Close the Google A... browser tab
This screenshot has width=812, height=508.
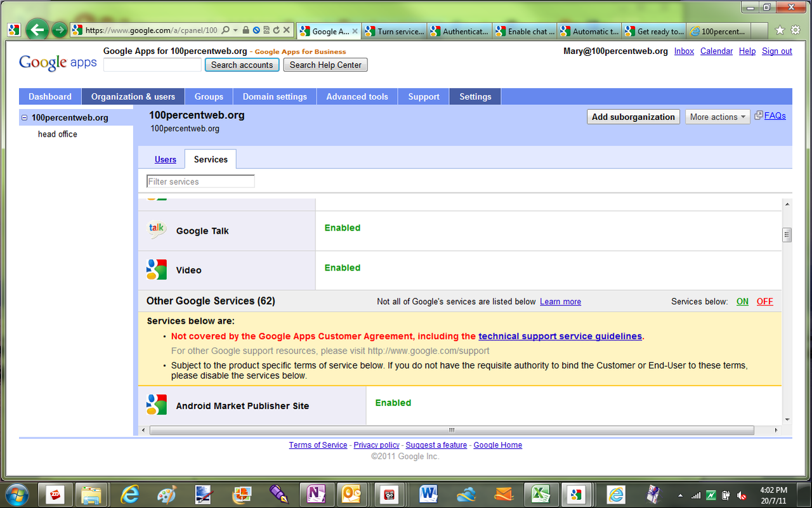[x=354, y=31]
